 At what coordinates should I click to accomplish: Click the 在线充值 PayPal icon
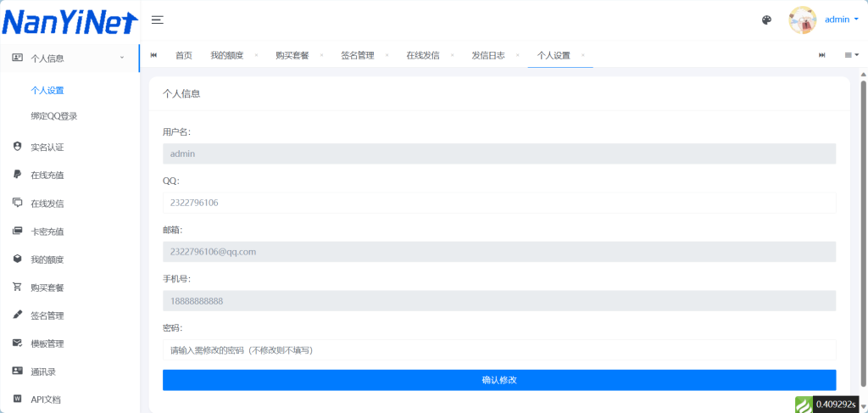(x=17, y=175)
